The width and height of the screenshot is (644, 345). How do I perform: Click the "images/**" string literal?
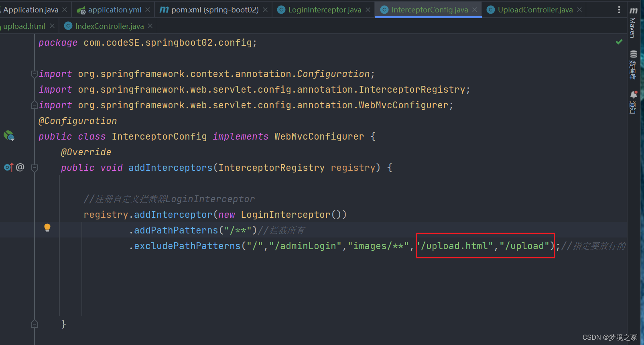tap(378, 246)
